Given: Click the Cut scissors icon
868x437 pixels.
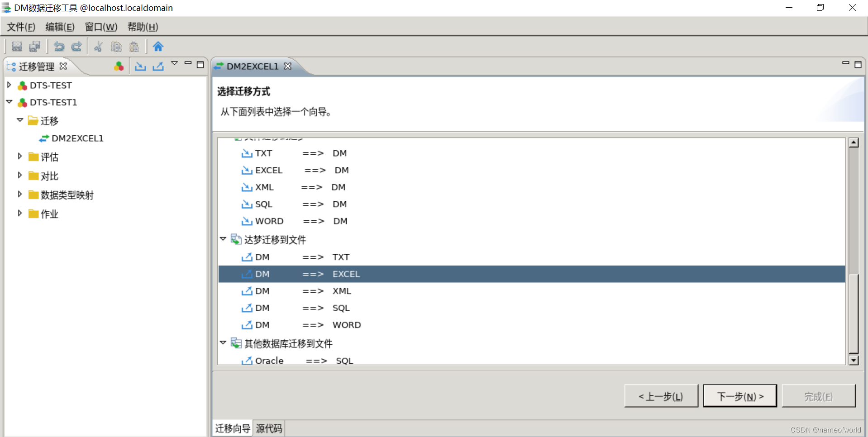Looking at the screenshot, I should [x=98, y=47].
